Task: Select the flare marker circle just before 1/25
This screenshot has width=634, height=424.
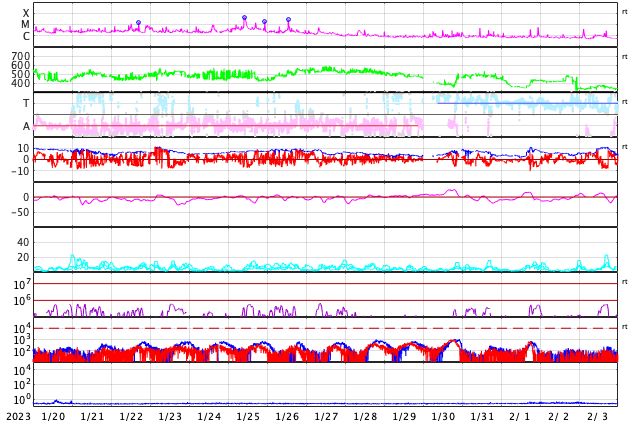Action: [x=244, y=17]
